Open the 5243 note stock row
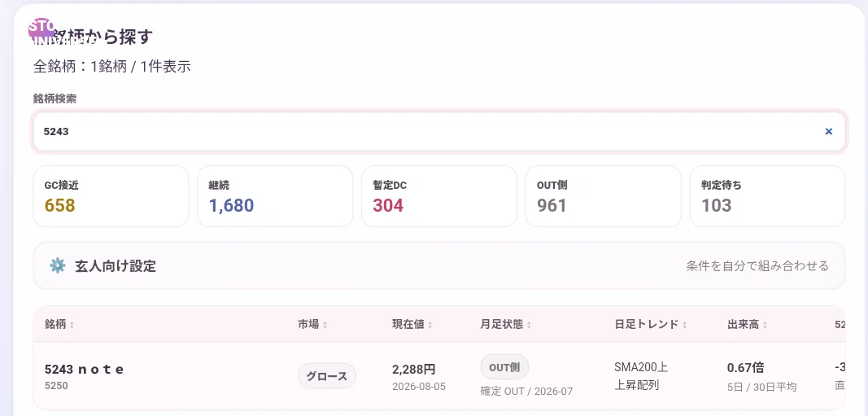Image resolution: width=868 pixels, height=416 pixels. pyautogui.click(x=439, y=376)
